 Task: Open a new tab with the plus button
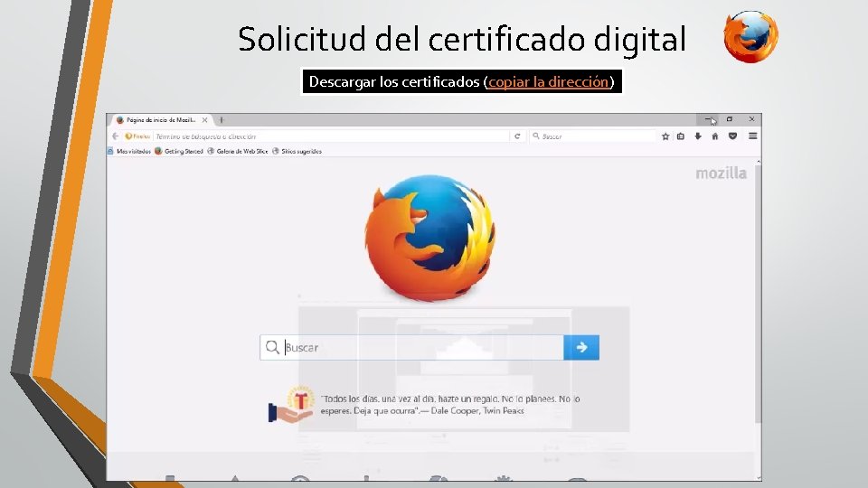point(221,119)
